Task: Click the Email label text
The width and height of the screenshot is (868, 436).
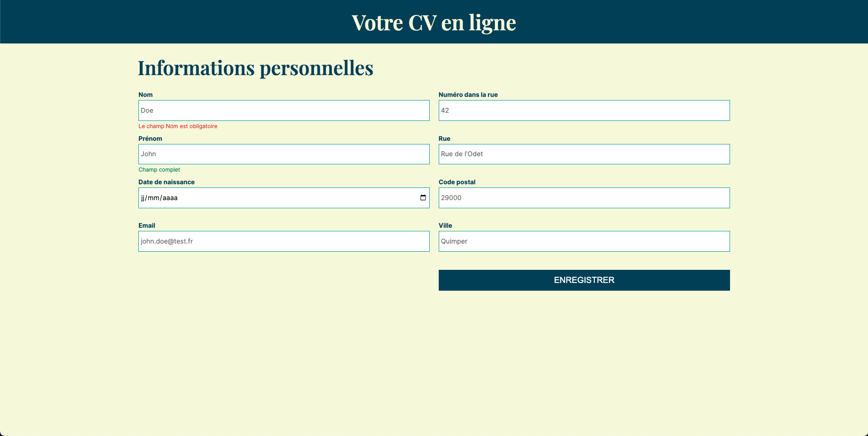Action: point(147,225)
